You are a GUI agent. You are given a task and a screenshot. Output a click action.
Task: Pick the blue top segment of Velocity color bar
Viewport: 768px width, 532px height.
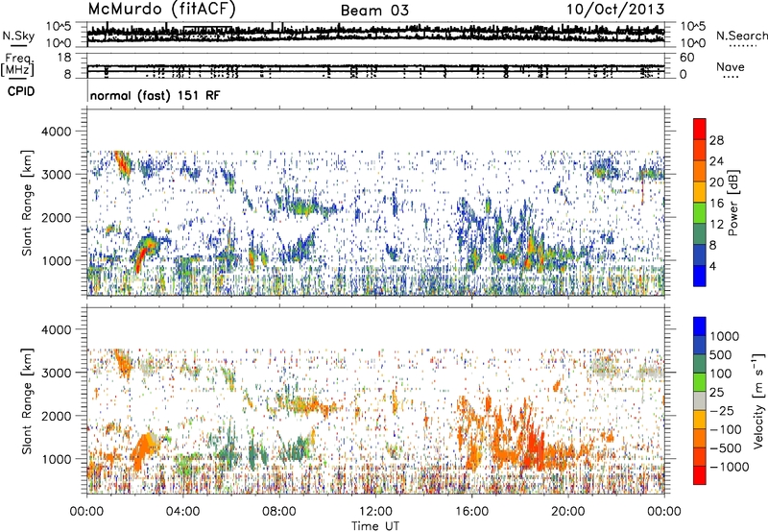tap(700, 326)
